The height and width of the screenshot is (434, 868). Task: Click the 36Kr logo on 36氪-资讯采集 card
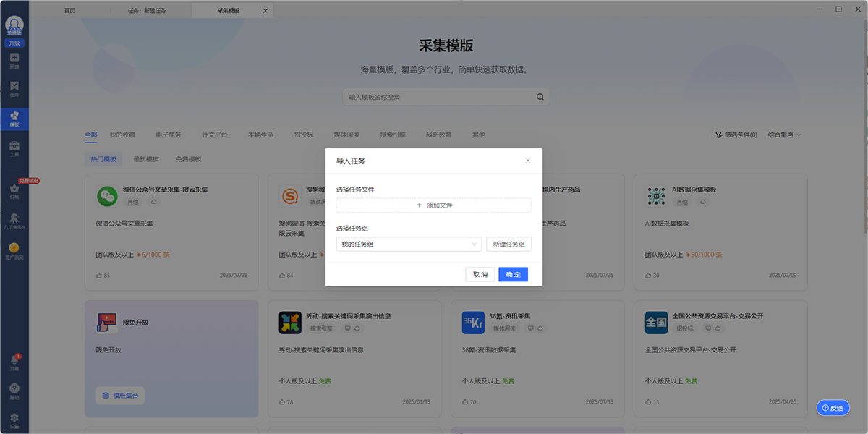pyautogui.click(x=473, y=323)
